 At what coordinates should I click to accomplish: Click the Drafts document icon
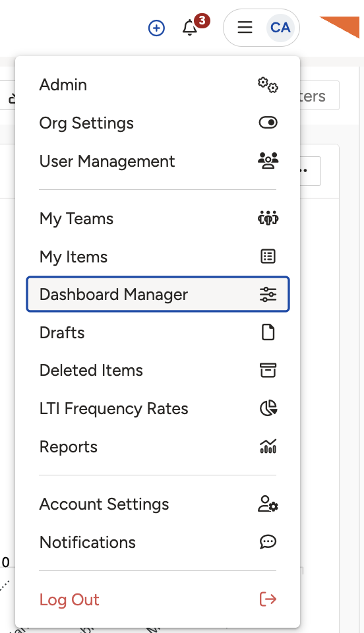click(x=268, y=332)
